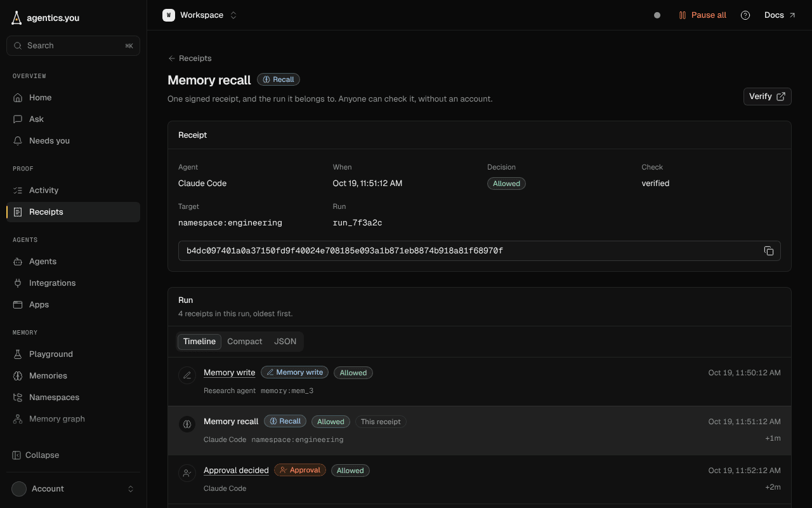Viewport: 812px width, 508px height.
Task: Open the Docs external link
Action: click(780, 15)
